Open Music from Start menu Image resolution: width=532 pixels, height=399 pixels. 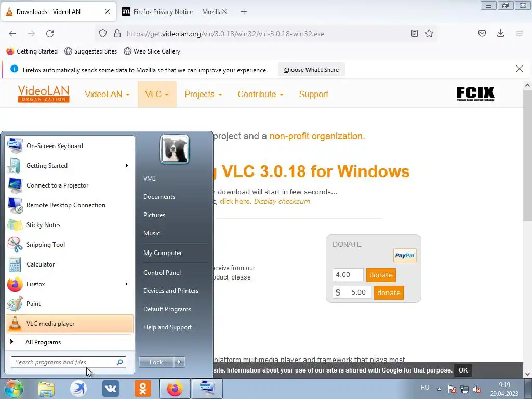point(152,233)
